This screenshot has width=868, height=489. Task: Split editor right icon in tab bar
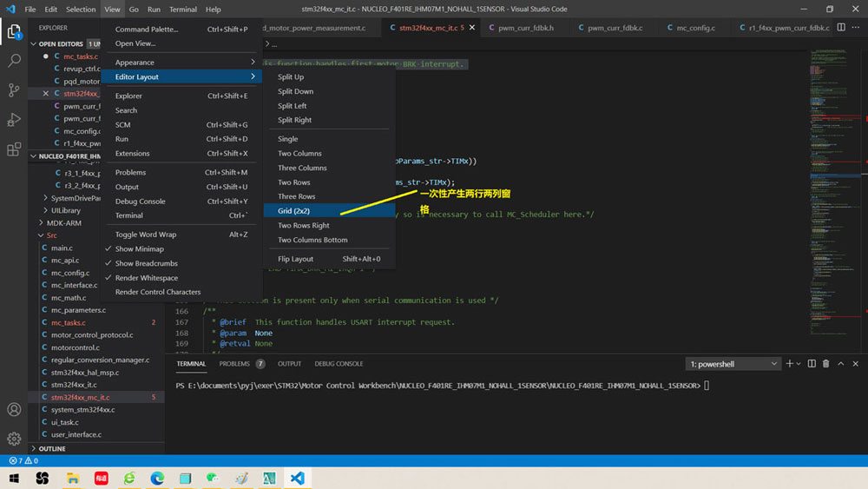point(841,27)
